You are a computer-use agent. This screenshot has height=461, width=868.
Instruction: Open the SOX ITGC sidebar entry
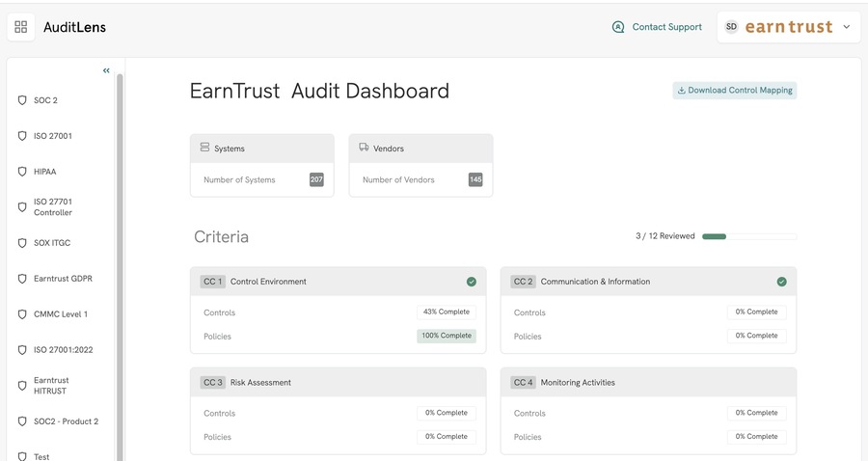52,243
